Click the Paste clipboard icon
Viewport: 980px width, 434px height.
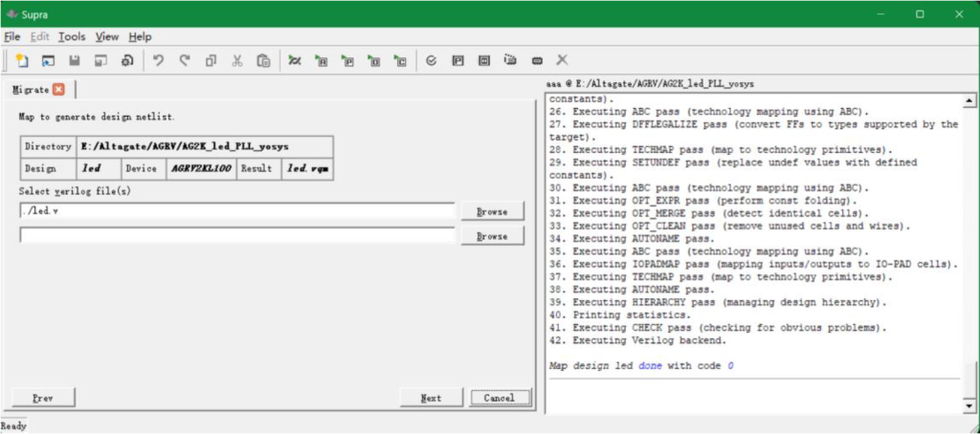pos(263,60)
